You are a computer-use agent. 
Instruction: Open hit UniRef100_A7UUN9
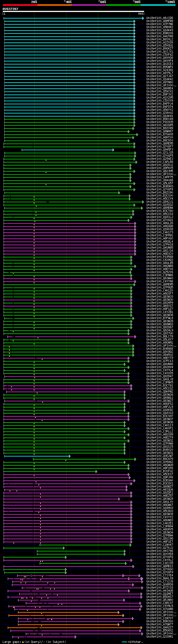(x=160, y=609)
